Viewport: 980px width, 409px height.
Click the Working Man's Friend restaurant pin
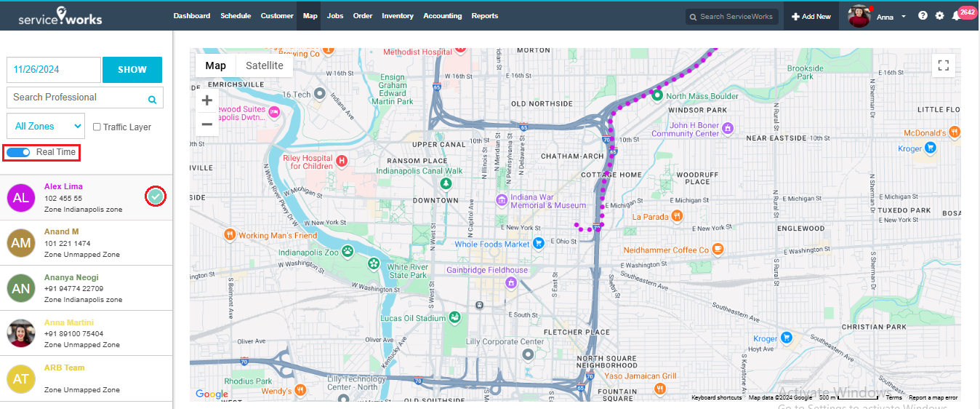230,234
